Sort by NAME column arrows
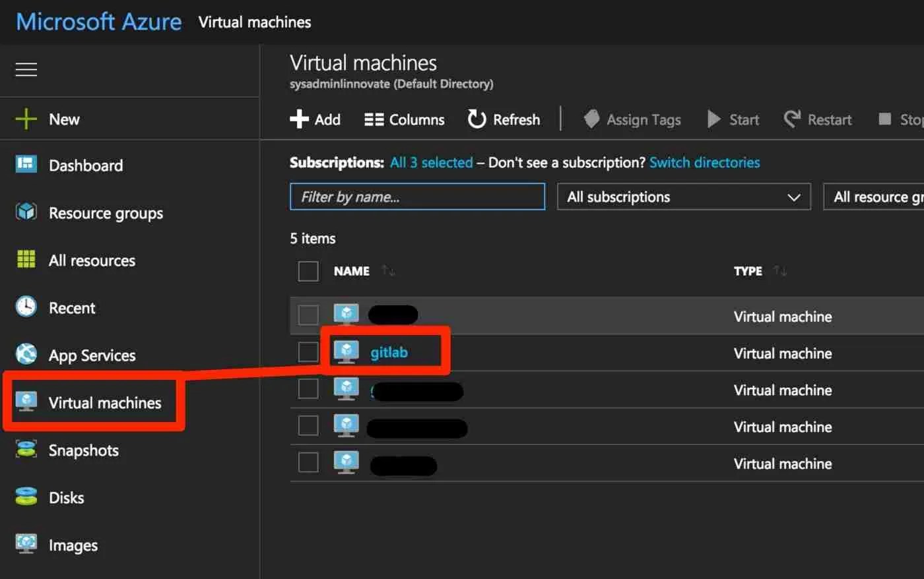 tap(388, 270)
